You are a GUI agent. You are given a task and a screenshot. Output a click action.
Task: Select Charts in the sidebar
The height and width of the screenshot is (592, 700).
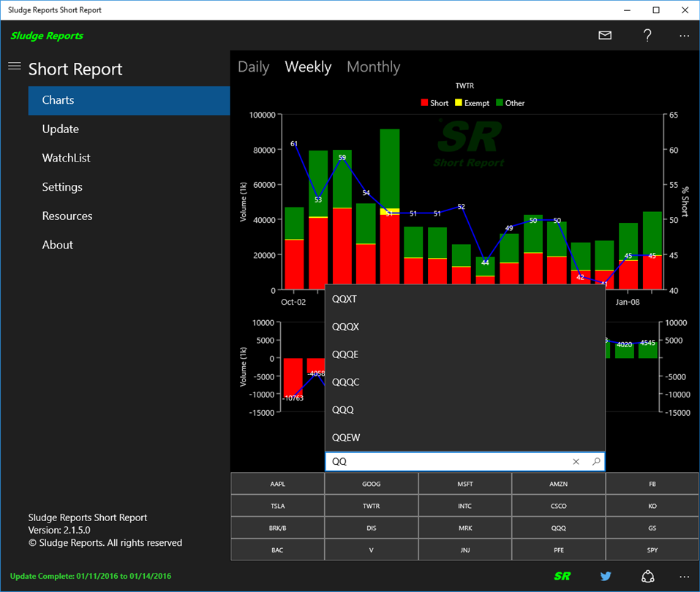point(129,100)
